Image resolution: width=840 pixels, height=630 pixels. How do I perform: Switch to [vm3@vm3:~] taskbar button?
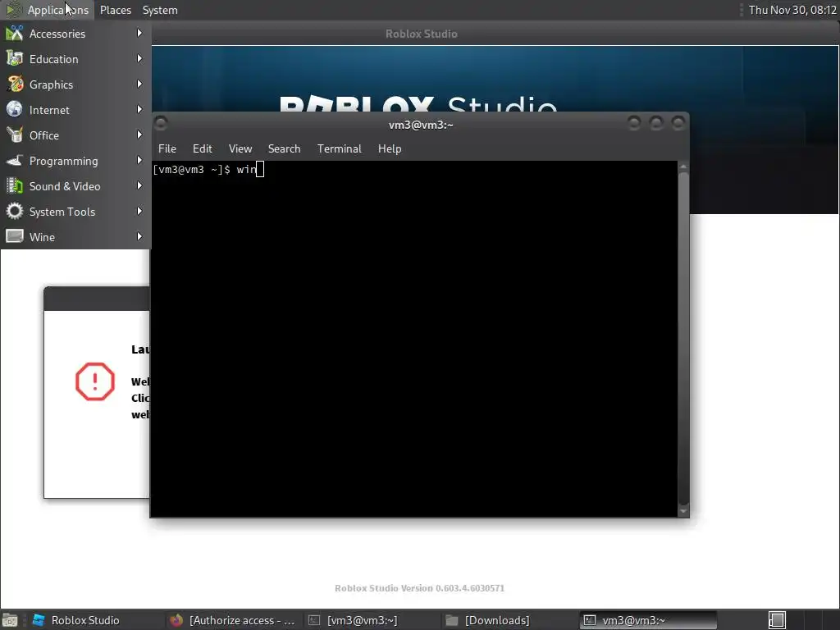372,620
